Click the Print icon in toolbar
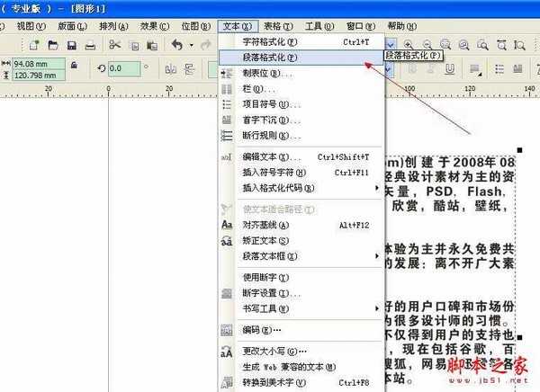The height and width of the screenshot is (392, 540). [90, 44]
